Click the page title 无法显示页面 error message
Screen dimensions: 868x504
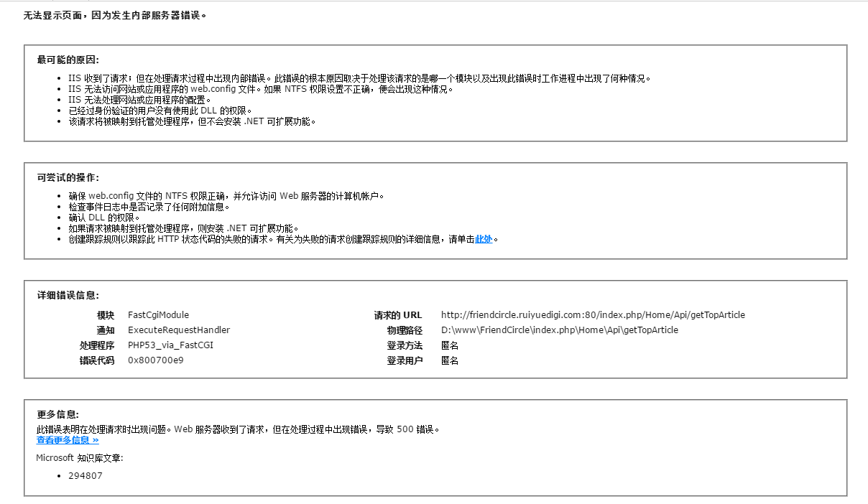click(x=115, y=14)
